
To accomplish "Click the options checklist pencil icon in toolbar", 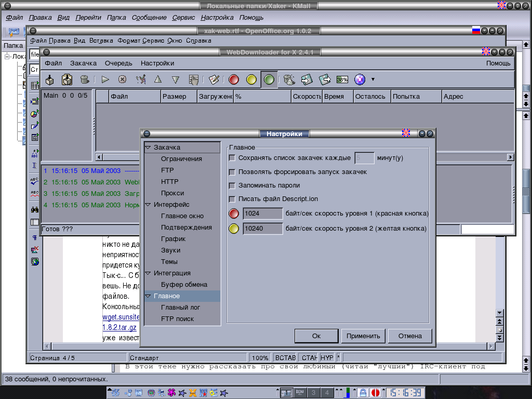I will (214, 79).
